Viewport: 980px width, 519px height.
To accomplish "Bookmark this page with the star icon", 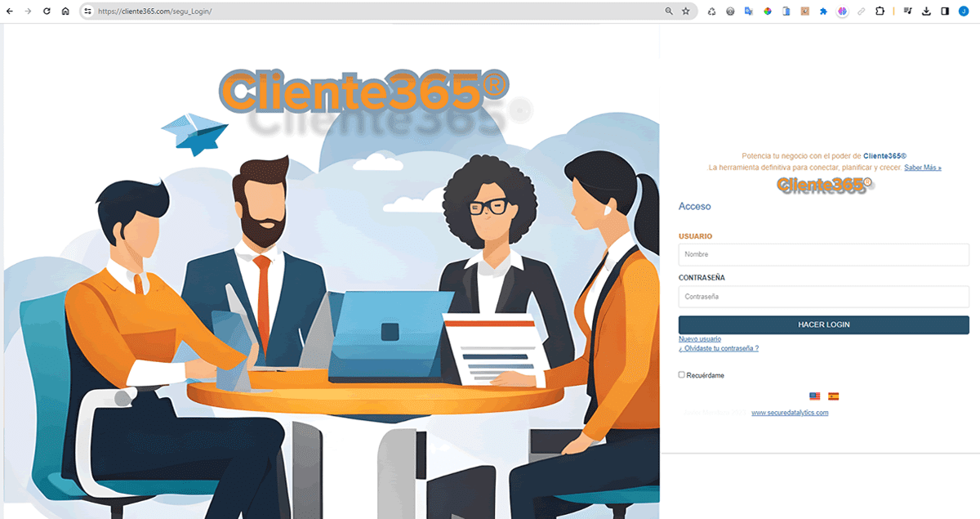I will click(x=686, y=11).
